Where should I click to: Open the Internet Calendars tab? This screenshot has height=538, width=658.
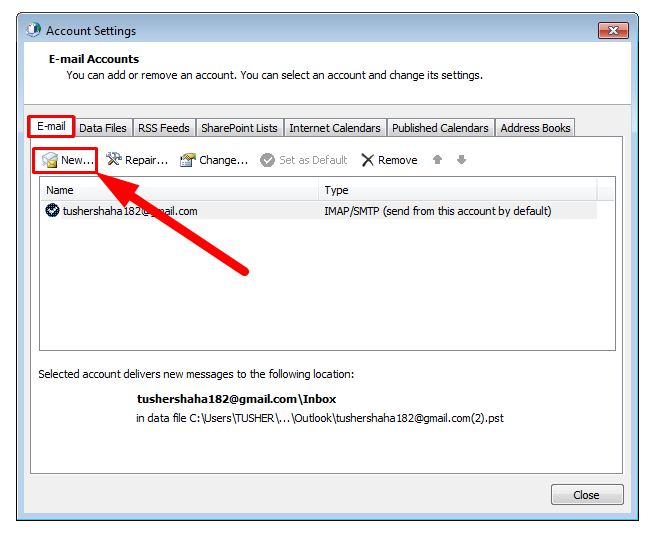335,128
